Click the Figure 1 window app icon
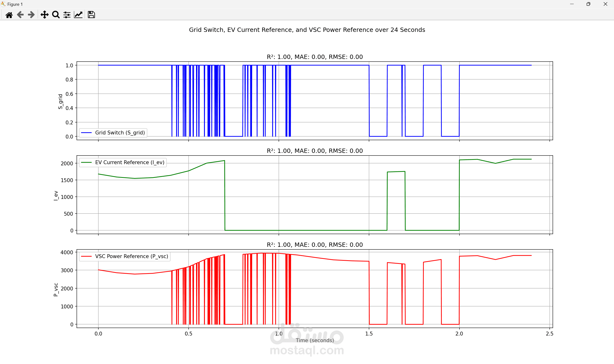Screen dimensions: 614x364 point(3,4)
